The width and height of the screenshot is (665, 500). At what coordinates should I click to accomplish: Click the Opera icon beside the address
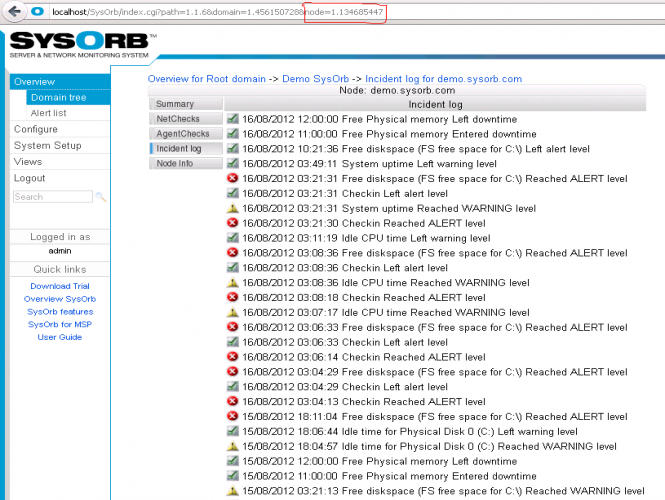click(38, 11)
